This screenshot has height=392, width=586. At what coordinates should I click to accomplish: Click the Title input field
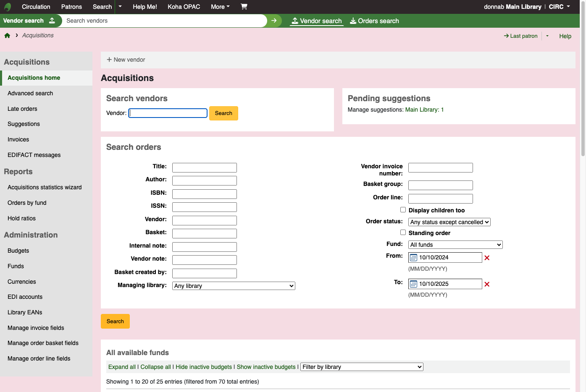coord(205,167)
